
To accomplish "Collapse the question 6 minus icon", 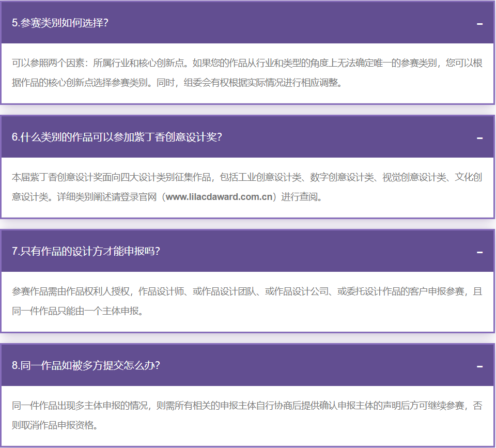I will pos(479,138).
